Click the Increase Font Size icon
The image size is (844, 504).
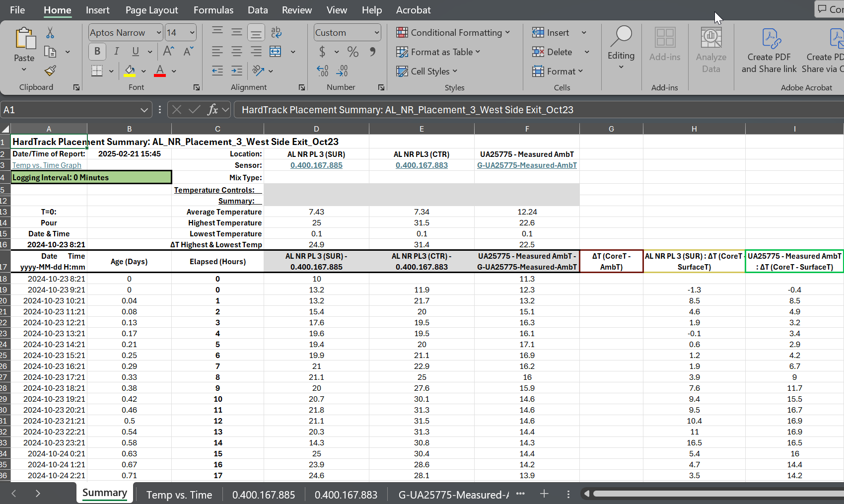pos(168,52)
